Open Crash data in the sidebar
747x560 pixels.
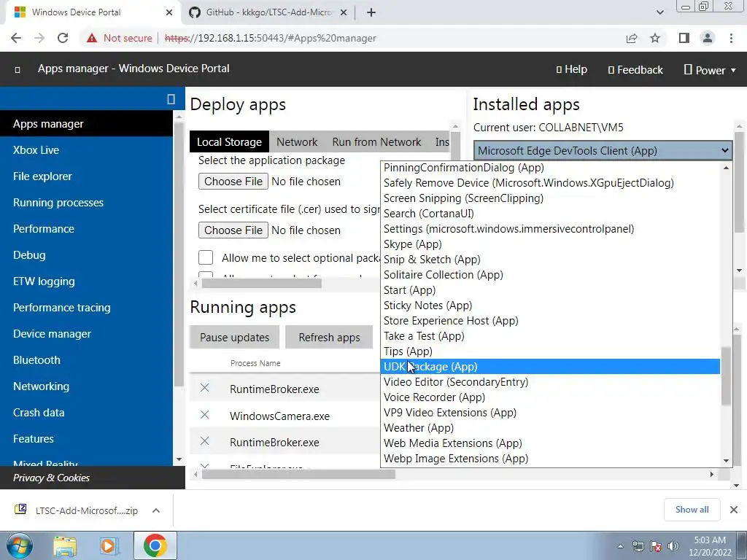(86, 413)
